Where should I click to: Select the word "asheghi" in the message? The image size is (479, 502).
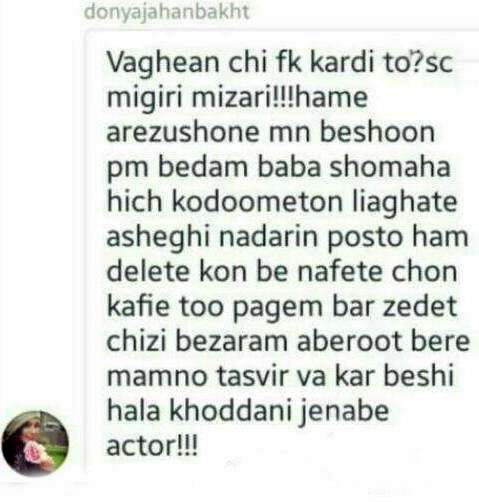tap(158, 239)
